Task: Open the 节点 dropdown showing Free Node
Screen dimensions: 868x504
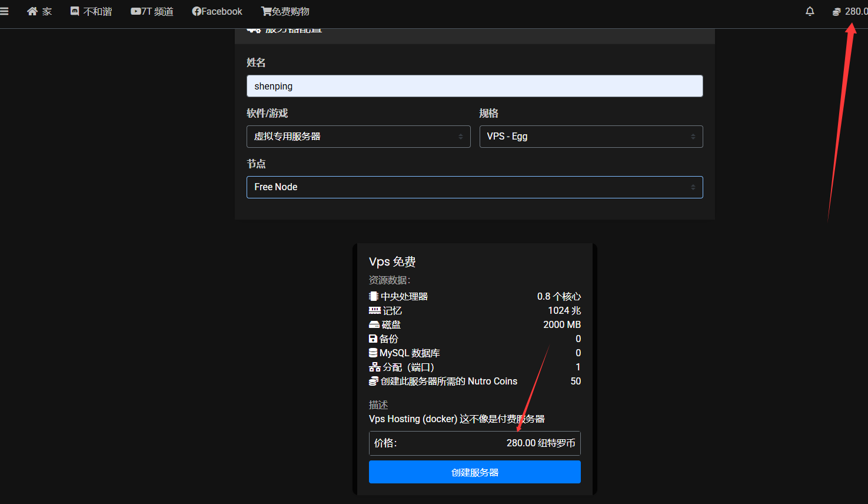Action: click(474, 187)
